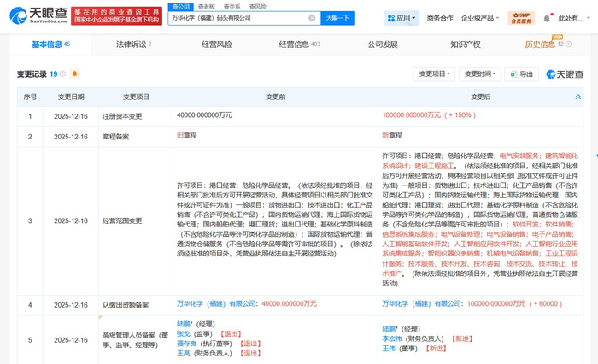Switch to the 法律诉讼 tab
598x364 pixels.
[x=132, y=44]
